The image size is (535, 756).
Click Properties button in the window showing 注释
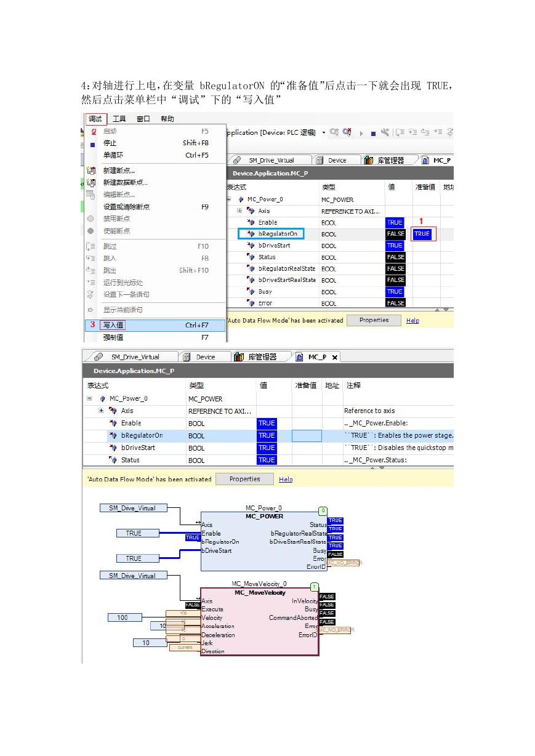pyautogui.click(x=244, y=479)
